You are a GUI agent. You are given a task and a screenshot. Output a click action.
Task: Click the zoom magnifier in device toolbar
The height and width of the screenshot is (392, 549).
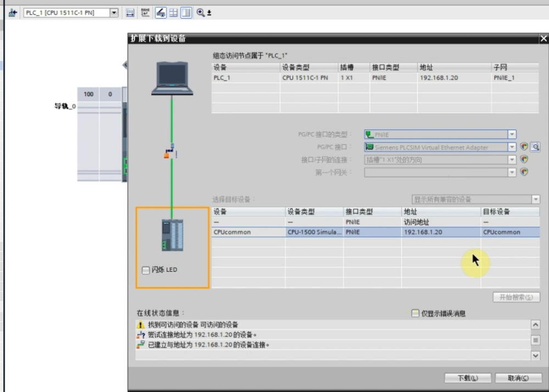200,13
